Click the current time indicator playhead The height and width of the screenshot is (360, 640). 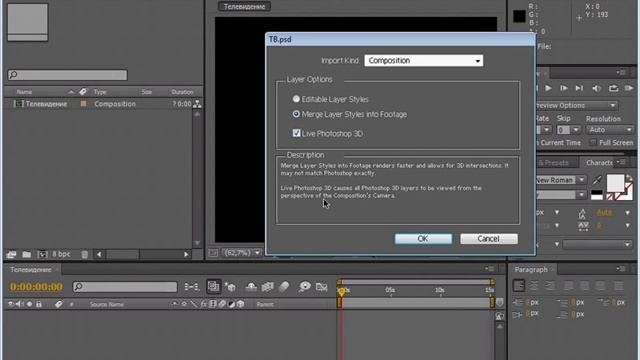tap(341, 291)
